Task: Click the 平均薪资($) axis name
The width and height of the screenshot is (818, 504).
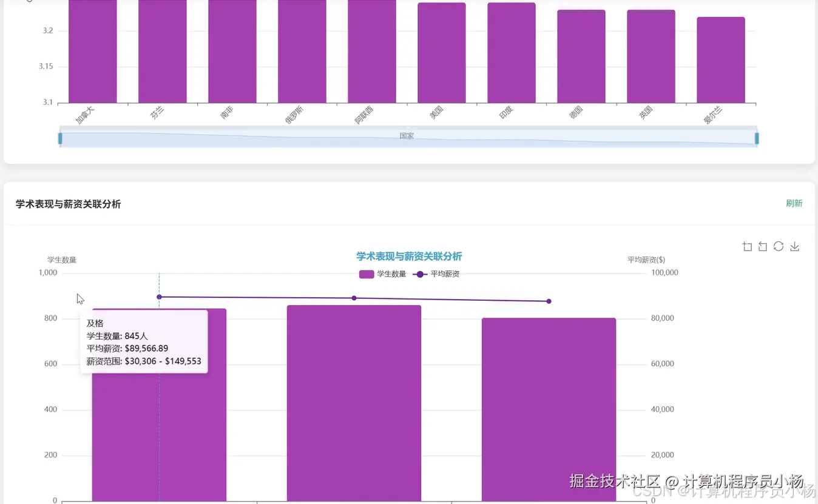Action: click(646, 260)
